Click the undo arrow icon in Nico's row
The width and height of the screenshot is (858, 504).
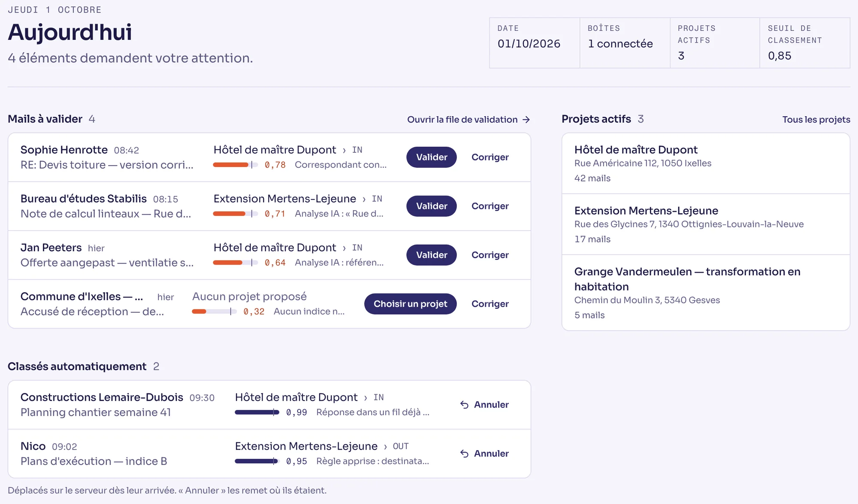[x=464, y=453]
